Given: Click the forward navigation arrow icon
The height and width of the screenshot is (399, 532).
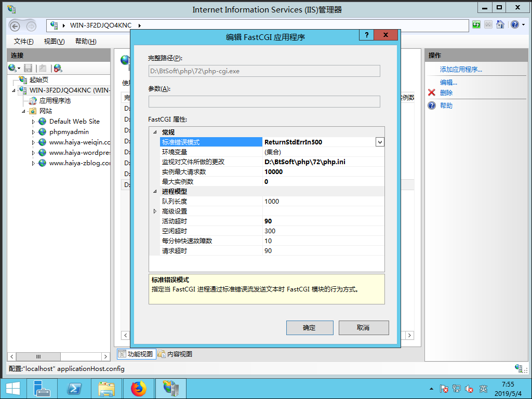Looking at the screenshot, I should [x=31, y=26].
